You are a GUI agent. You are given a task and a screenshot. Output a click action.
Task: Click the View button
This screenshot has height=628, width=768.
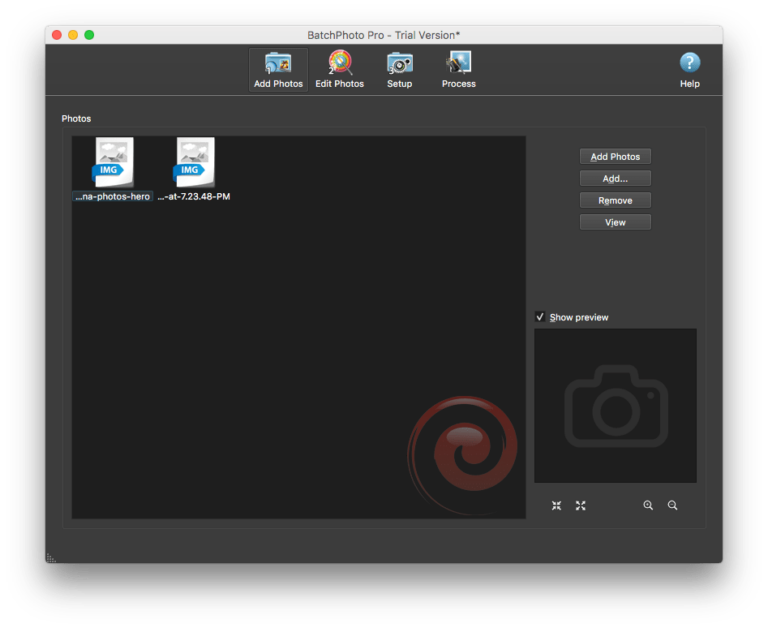tap(615, 222)
